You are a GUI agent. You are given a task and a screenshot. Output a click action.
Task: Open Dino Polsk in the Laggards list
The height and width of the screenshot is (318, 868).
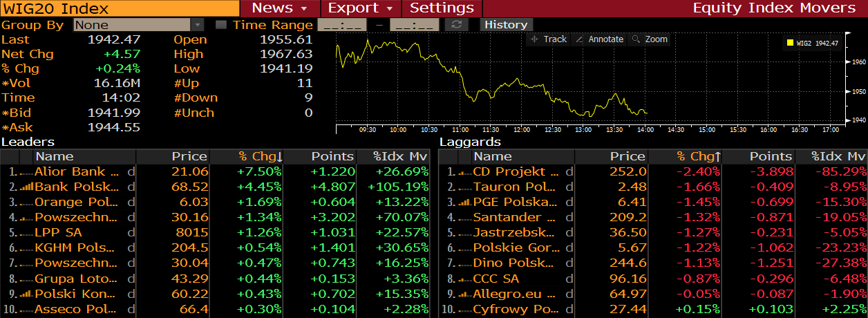[514, 263]
